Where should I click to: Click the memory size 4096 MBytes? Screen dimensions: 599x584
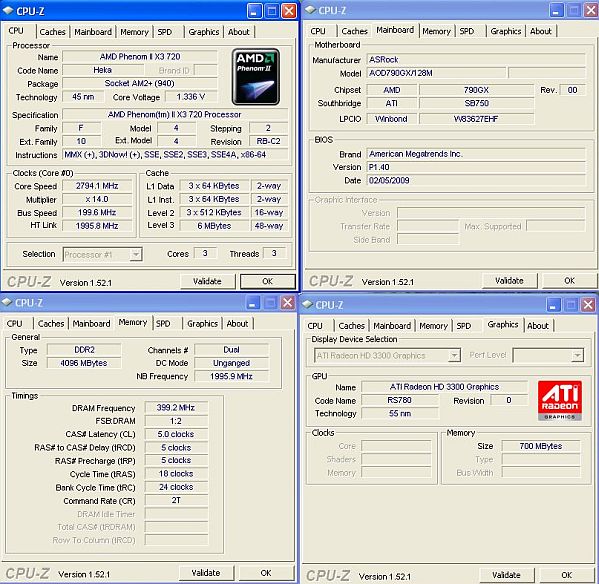[x=84, y=363]
